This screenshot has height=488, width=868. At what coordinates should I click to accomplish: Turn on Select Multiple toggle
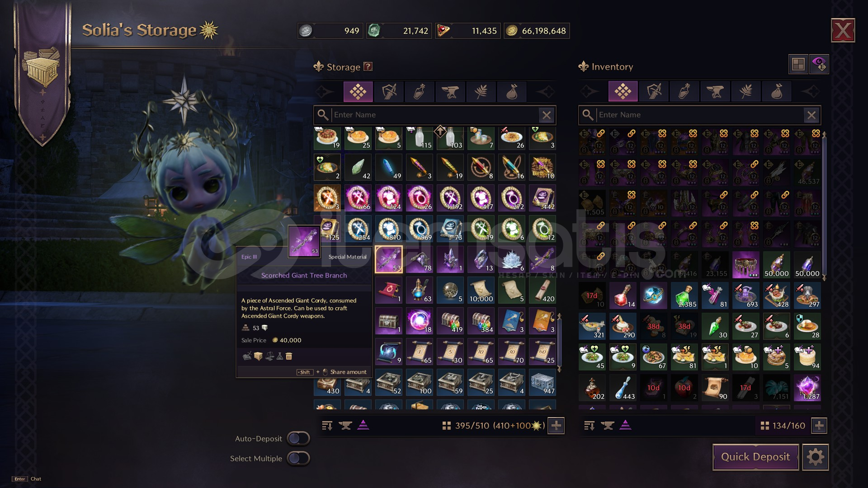tap(298, 458)
